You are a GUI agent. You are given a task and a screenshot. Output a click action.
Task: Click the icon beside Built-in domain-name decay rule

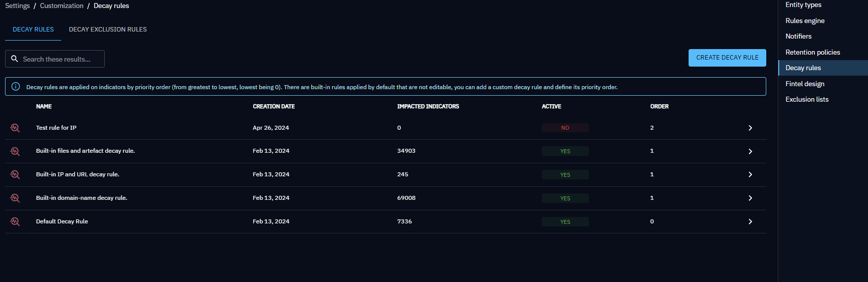click(15, 198)
